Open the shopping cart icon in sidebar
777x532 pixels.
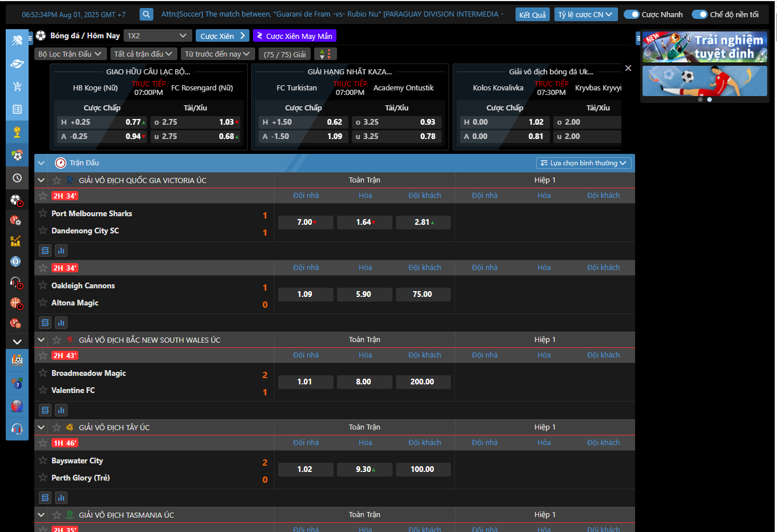(x=17, y=86)
